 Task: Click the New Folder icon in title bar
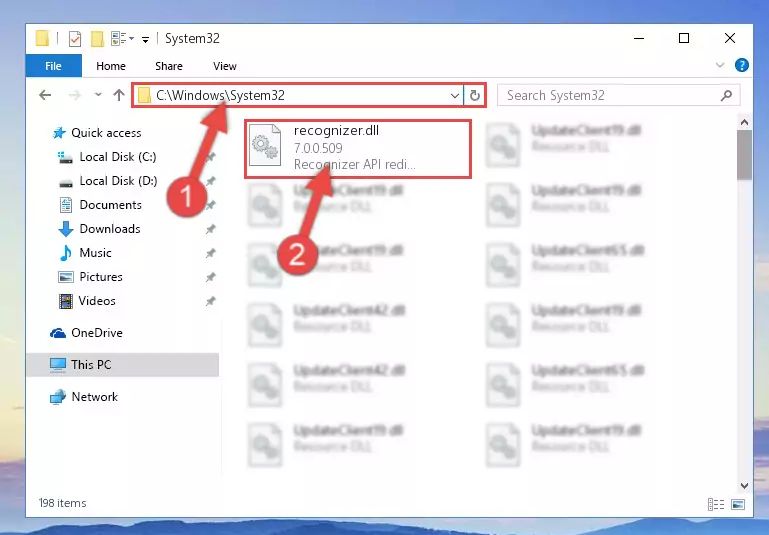point(97,38)
